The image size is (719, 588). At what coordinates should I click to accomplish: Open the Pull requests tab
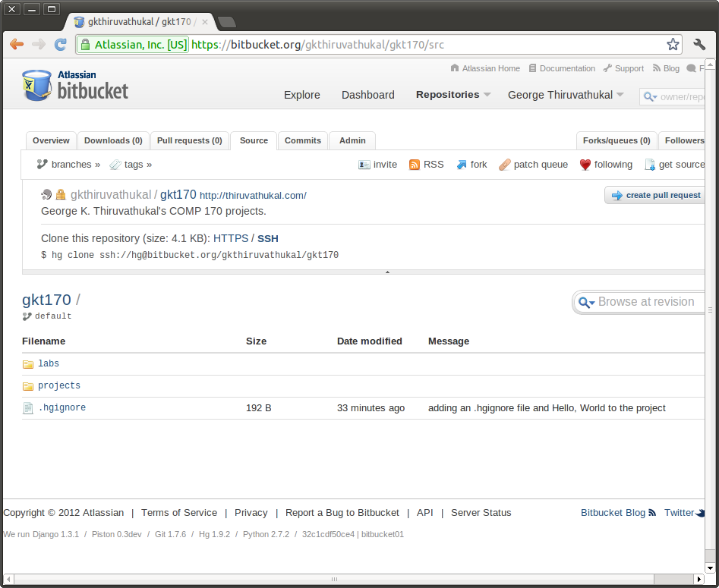click(190, 140)
